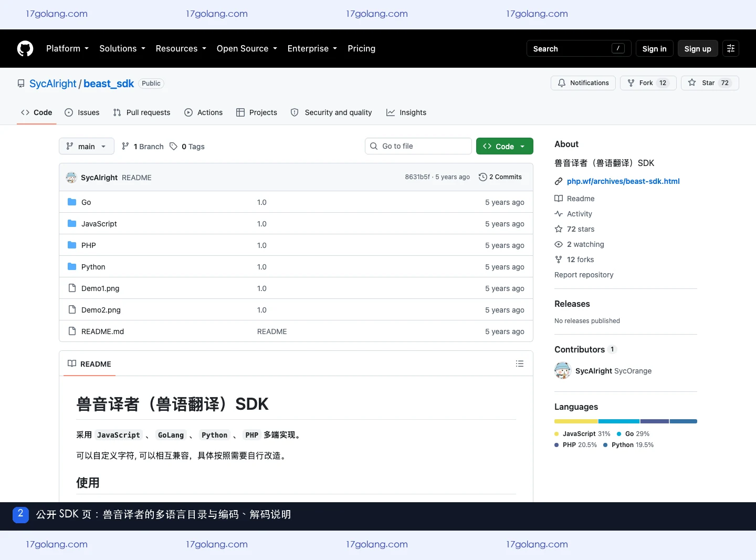Switch to the Issues tab
Image resolution: width=756 pixels, height=560 pixels.
tap(82, 112)
